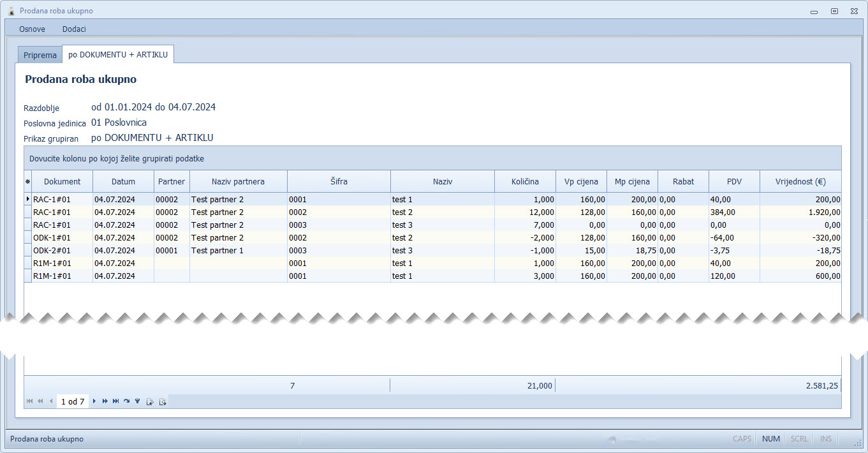Open the Dodaci menu
868x453 pixels.
[74, 29]
